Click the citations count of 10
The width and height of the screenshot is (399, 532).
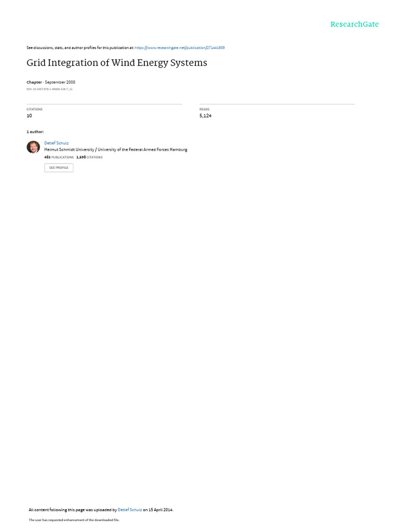point(29,116)
